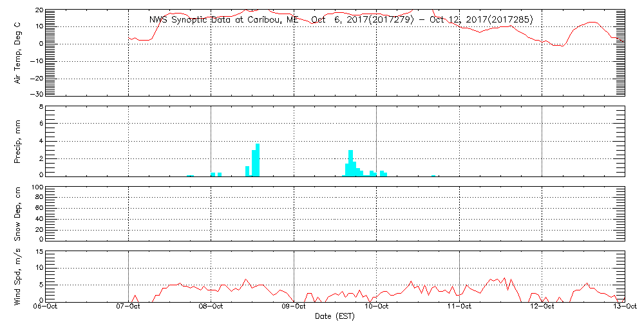644x322 pixels.
Task: Click the tallest cyan precipitation bar on Oct 9
Action: 350,162
